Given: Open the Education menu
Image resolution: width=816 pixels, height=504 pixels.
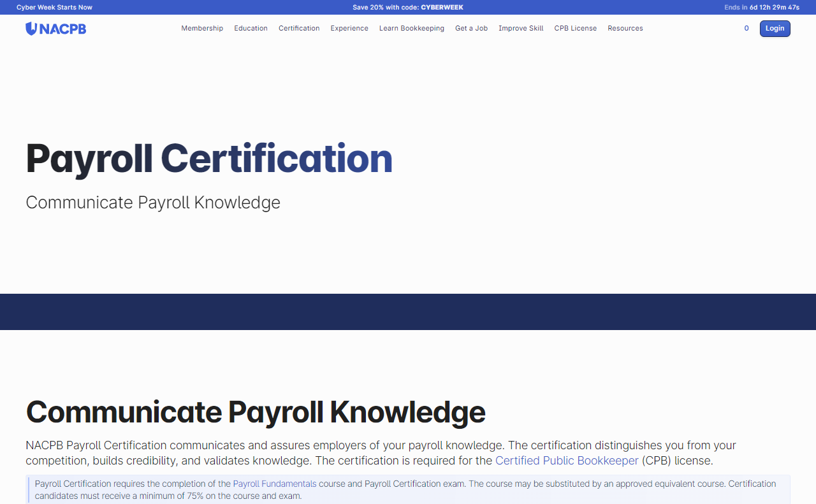Looking at the screenshot, I should click(x=251, y=28).
